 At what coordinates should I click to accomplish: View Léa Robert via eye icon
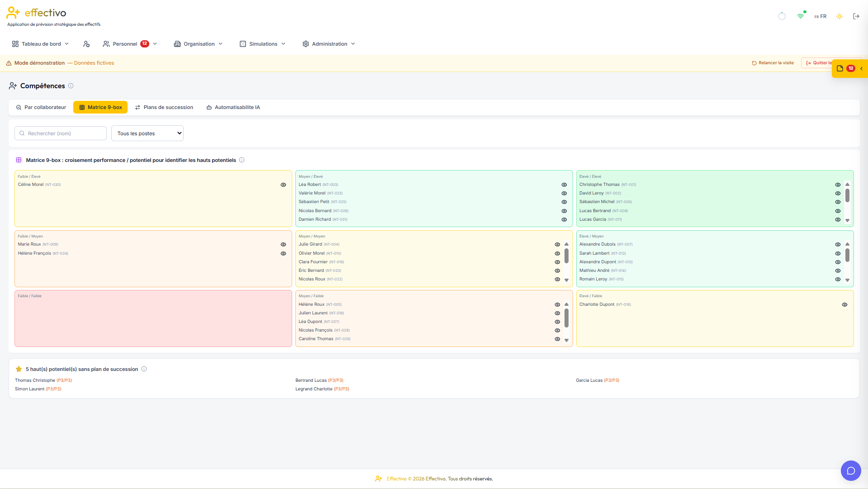click(564, 185)
